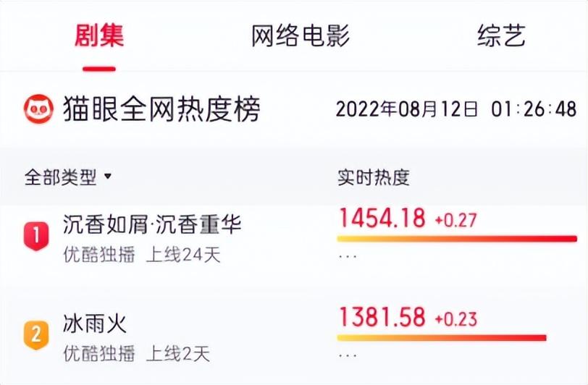The height and width of the screenshot is (385, 588).
Task: Select the orange rank 2 badge
Action: (36, 334)
